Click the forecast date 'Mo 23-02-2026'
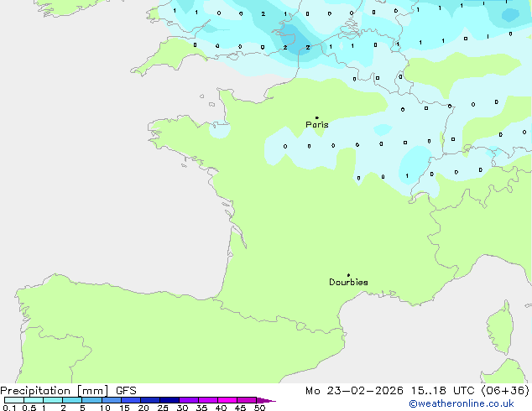The width and height of the screenshot is (532, 411). click(x=354, y=391)
